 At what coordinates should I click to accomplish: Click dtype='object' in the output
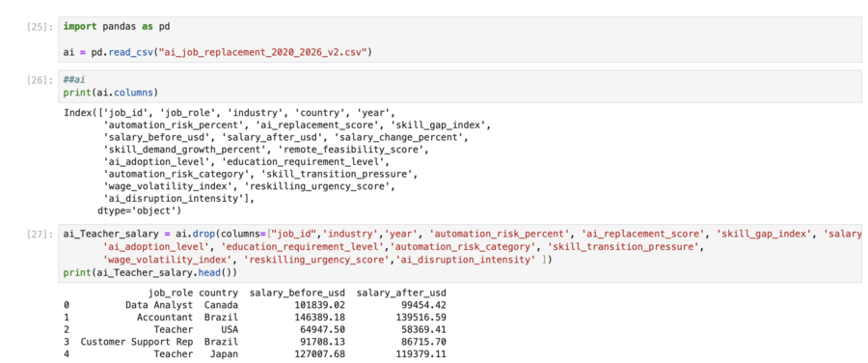pyautogui.click(x=139, y=211)
